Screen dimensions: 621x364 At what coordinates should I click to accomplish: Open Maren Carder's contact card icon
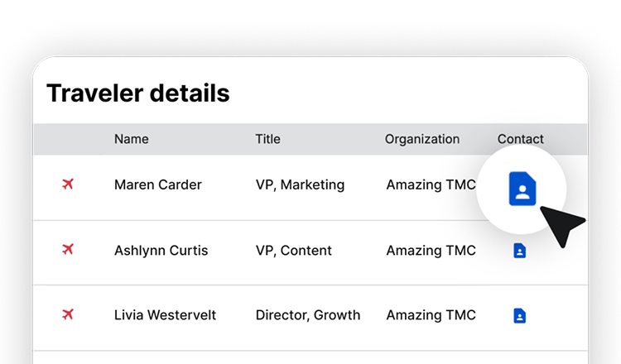coord(522,189)
